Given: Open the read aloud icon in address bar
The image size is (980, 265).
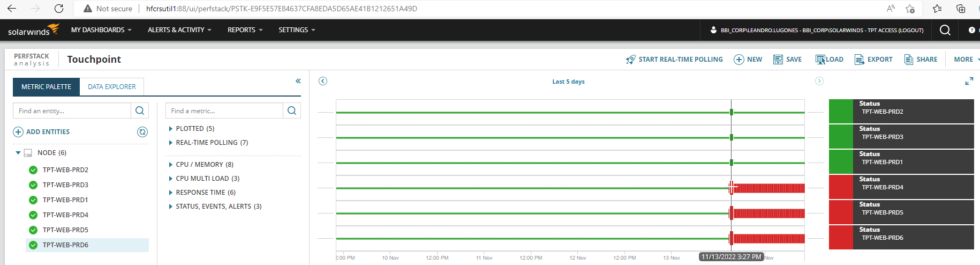Looking at the screenshot, I should pos(891,9).
